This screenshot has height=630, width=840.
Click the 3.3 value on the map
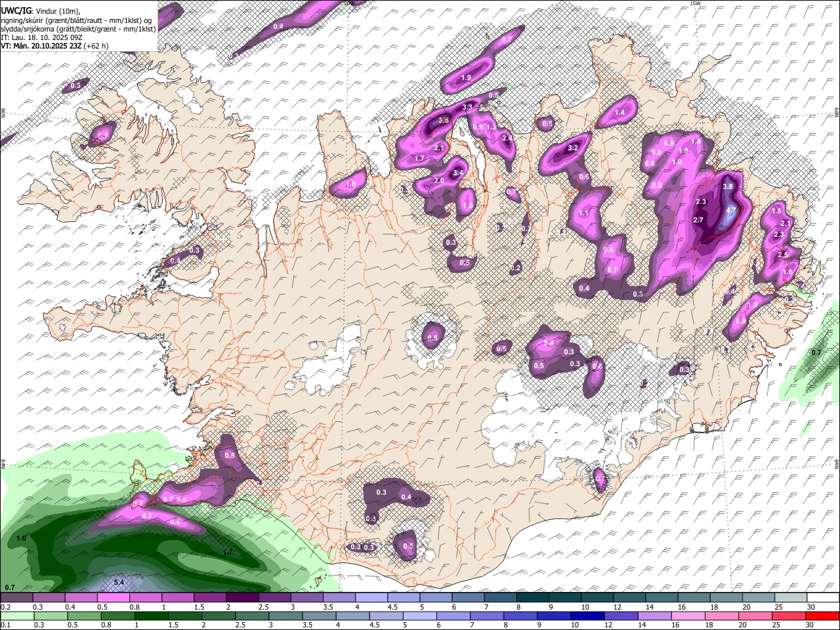tap(468, 106)
